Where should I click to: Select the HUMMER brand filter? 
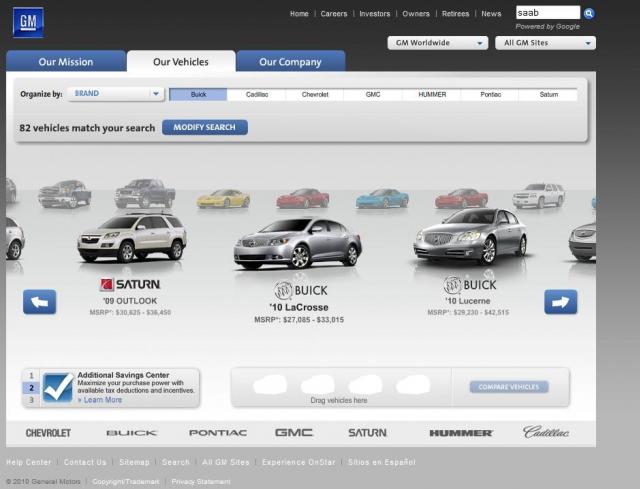(432, 94)
